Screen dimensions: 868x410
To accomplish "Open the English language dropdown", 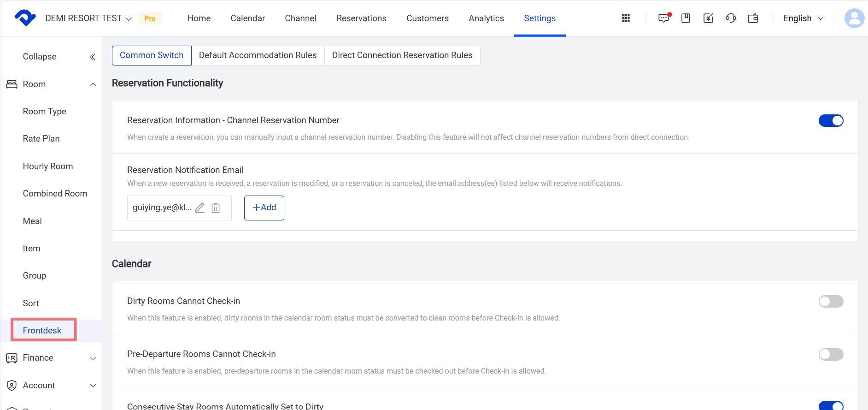I will tap(803, 18).
